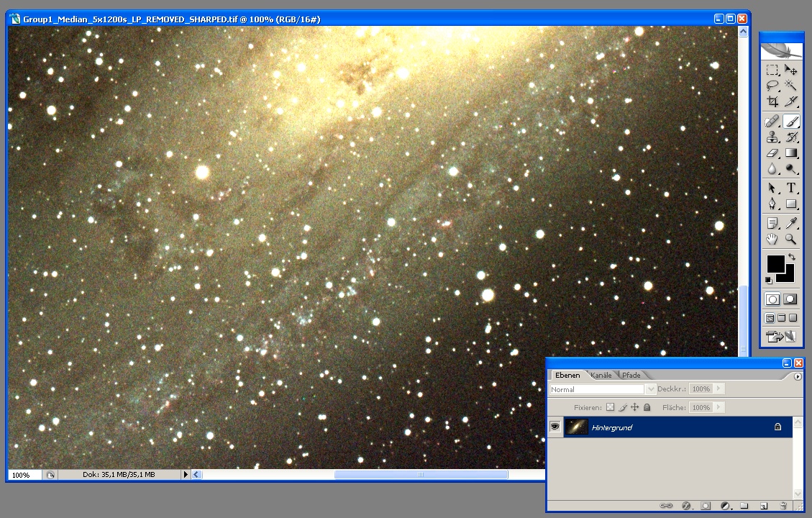
Task: Select the Move tool
Action: 790,70
